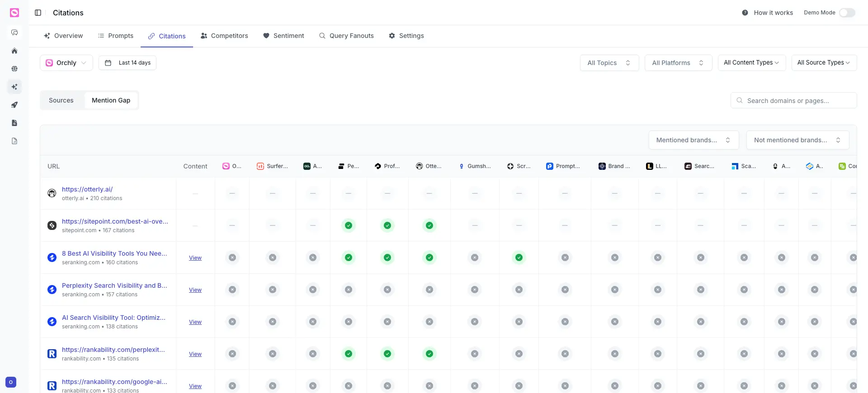868x393 pixels.
Task: Open the rocket icon in sidebar
Action: (14, 105)
